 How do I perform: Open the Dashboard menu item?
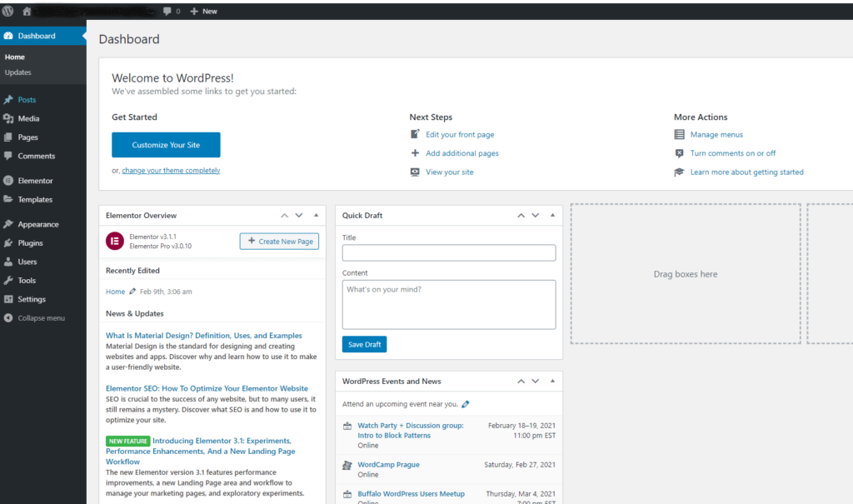click(43, 36)
